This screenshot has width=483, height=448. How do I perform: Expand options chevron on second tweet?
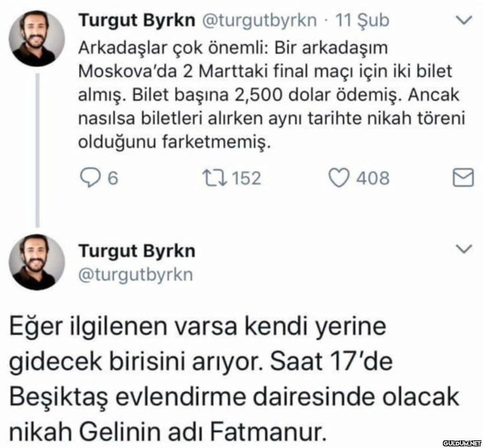point(465,249)
